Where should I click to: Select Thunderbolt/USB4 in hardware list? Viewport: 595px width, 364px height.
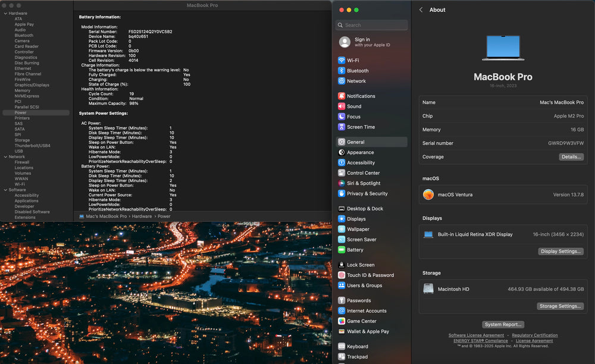click(x=32, y=146)
